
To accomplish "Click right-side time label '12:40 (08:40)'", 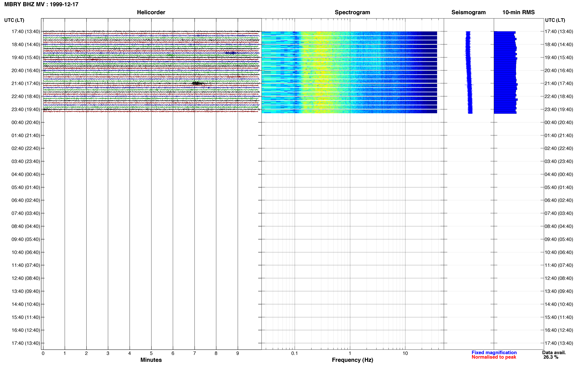I will tap(559, 278).
